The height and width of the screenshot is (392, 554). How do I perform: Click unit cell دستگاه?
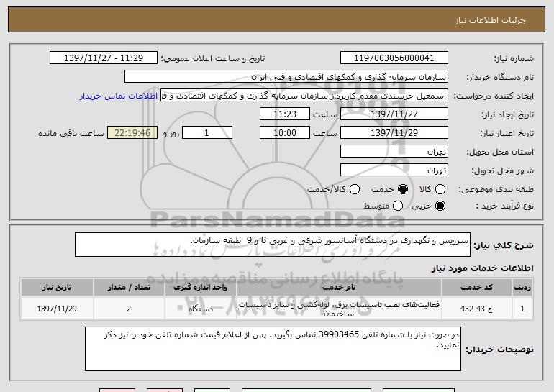(x=200, y=309)
